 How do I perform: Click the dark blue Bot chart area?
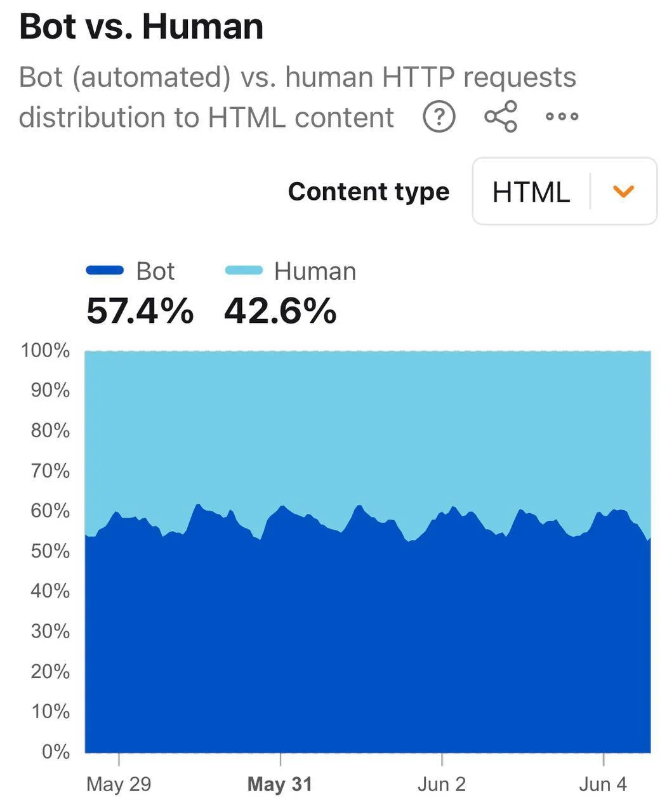(x=368, y=647)
